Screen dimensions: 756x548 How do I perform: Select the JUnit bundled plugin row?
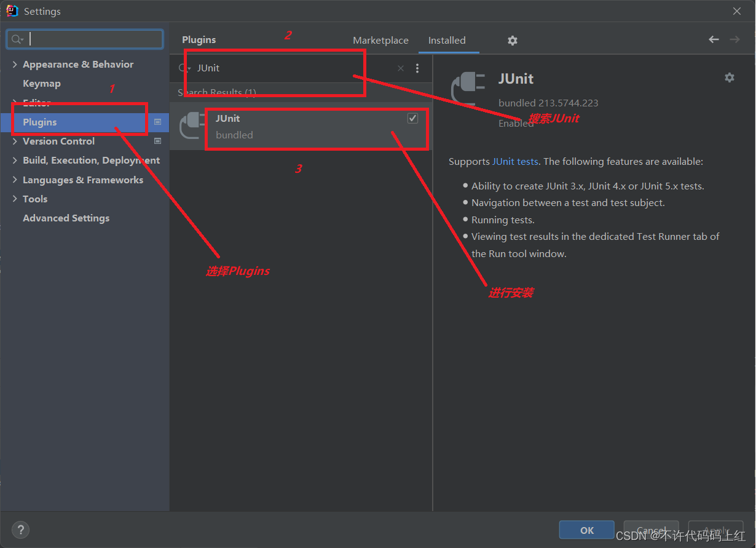[x=301, y=126]
